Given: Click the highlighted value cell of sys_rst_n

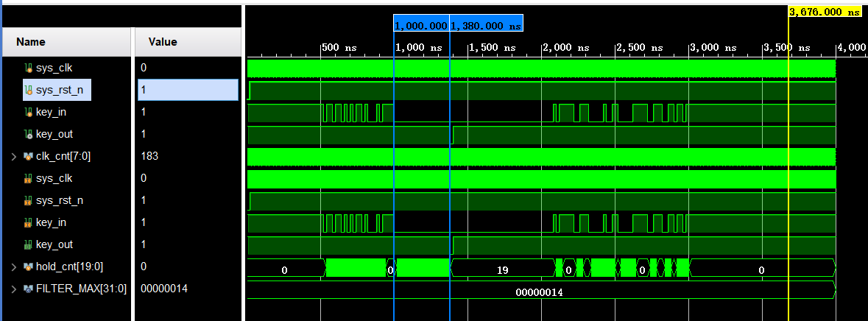Looking at the screenshot, I should click(187, 90).
